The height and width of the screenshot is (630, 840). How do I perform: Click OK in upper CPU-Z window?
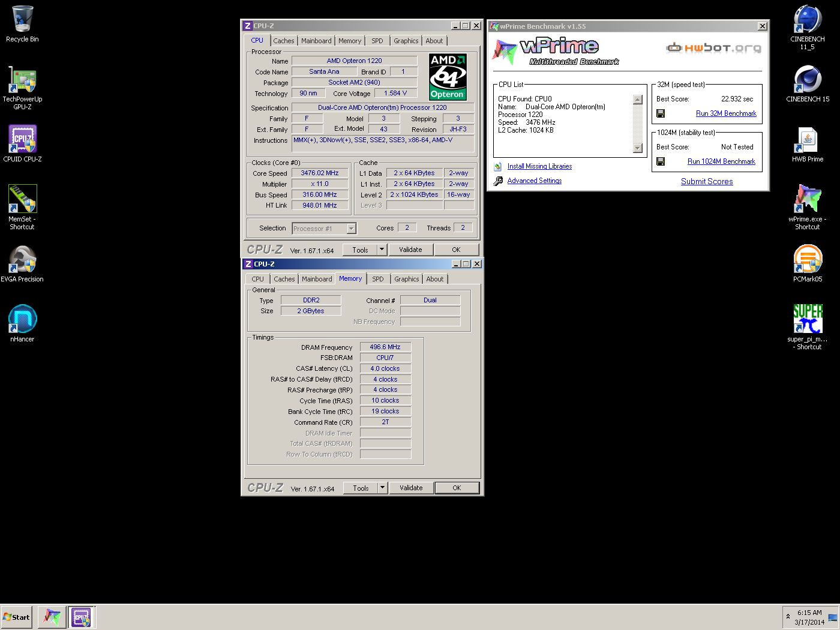456,250
